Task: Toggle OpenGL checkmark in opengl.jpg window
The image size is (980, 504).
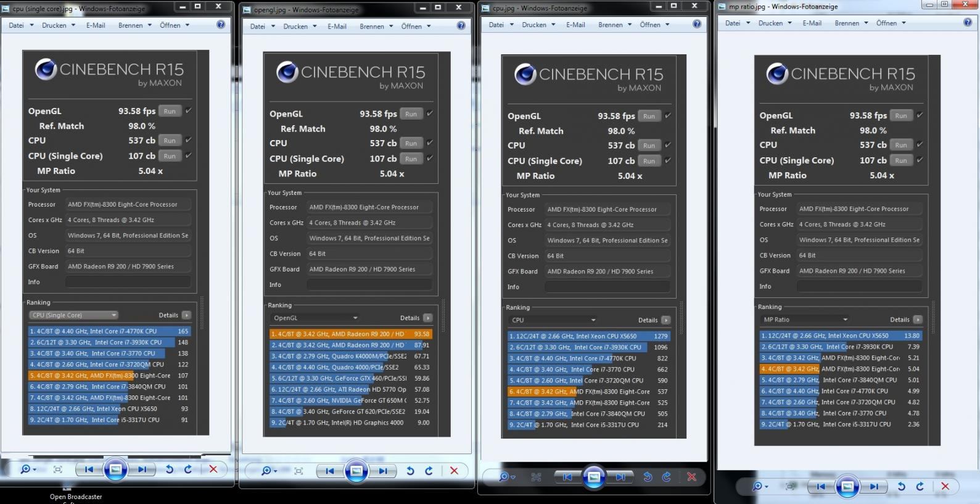Action: coord(429,114)
